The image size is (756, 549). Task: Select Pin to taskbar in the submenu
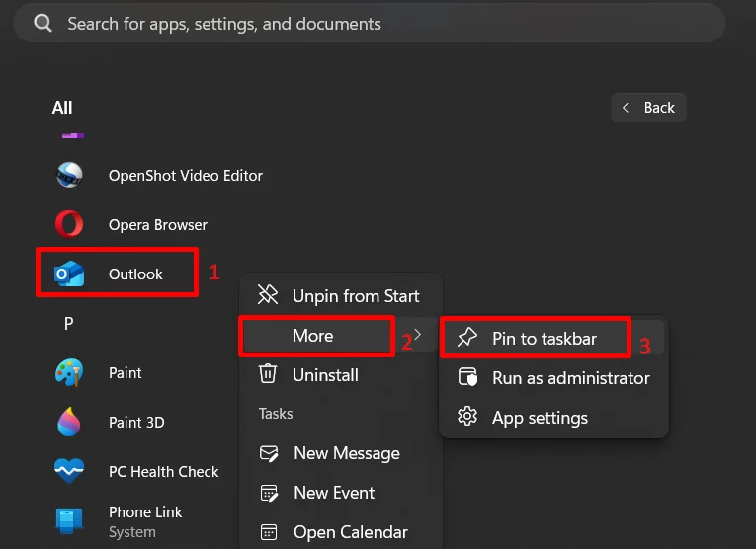coord(545,339)
